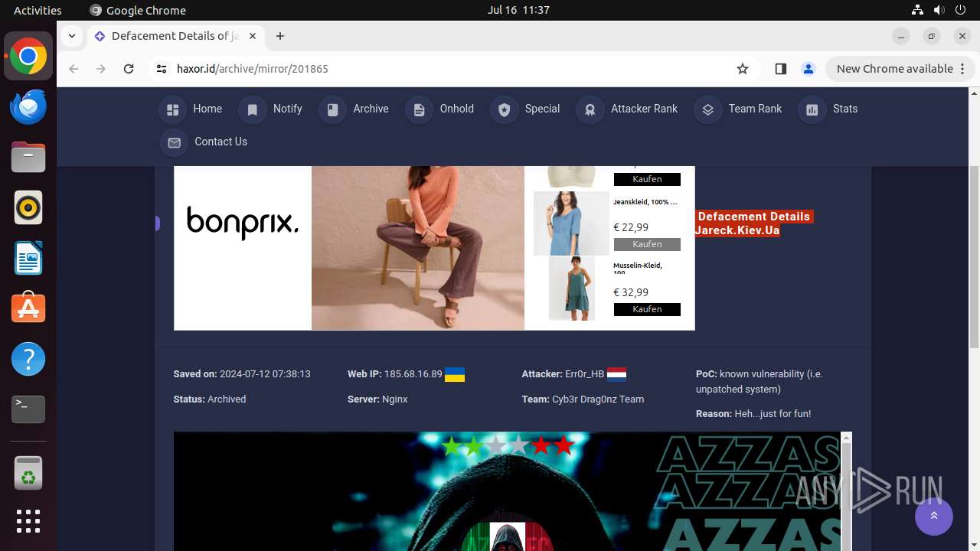Image resolution: width=980 pixels, height=551 pixels.
Task: Open LibreOffice Writer in dock
Action: (28, 258)
